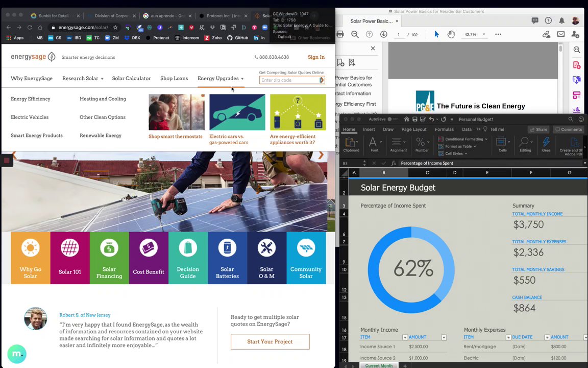Open the Income AMOUNT column filter dropdown
Viewport: 588px width, 368px height.
tap(444, 337)
